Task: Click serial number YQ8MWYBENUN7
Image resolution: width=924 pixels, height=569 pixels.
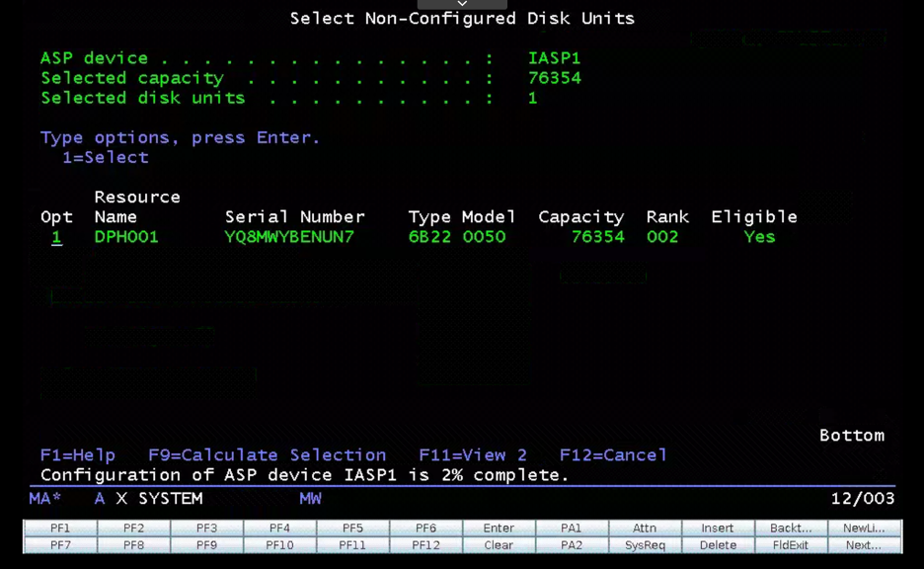Action: click(289, 237)
